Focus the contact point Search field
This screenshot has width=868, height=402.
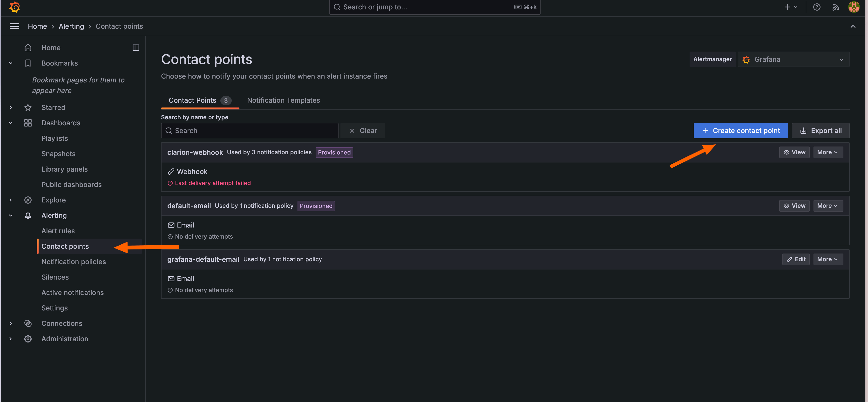(x=250, y=131)
